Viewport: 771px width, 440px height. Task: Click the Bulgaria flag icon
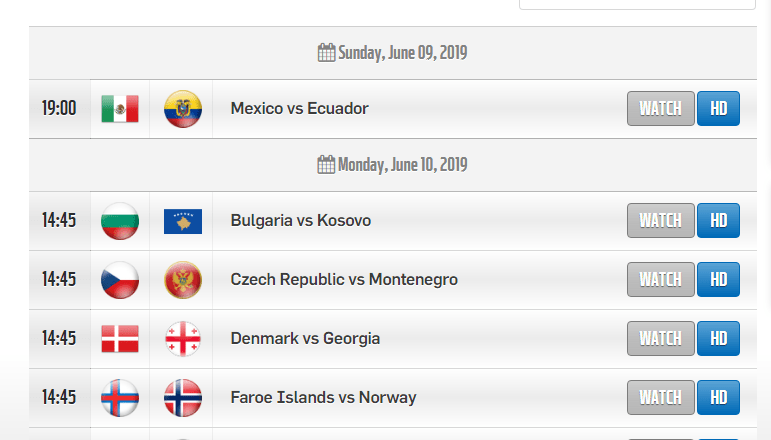tap(120, 221)
